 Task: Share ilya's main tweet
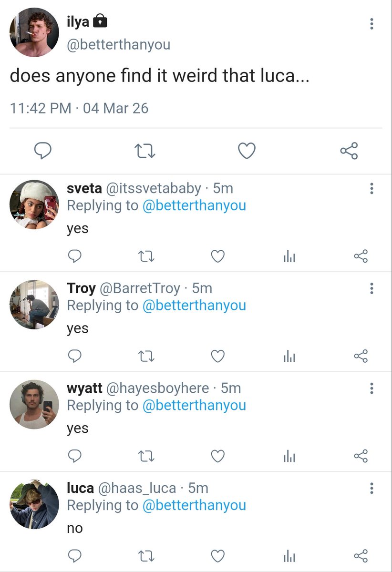point(349,151)
